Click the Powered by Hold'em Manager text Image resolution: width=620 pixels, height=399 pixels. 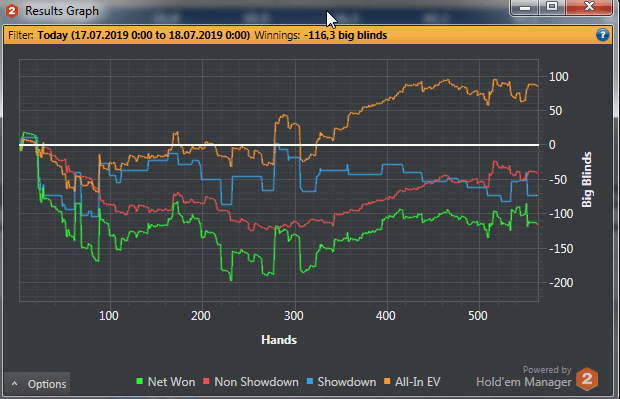524,376
